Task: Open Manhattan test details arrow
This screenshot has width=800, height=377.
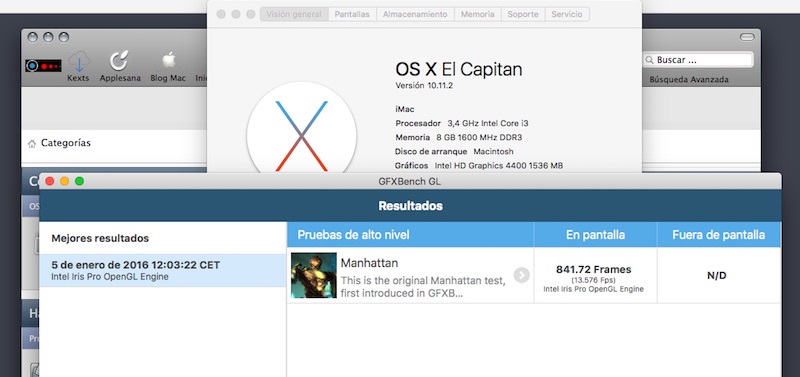Action: [521, 275]
